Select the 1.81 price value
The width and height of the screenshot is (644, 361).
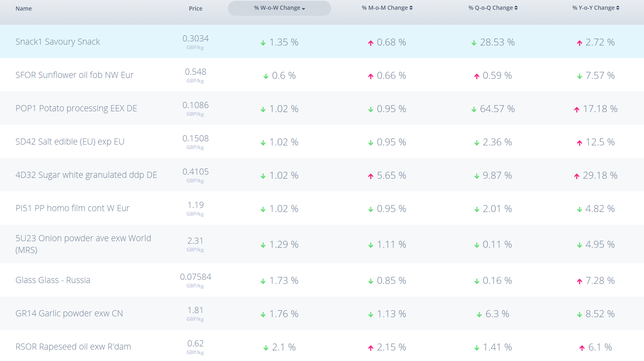195,310
